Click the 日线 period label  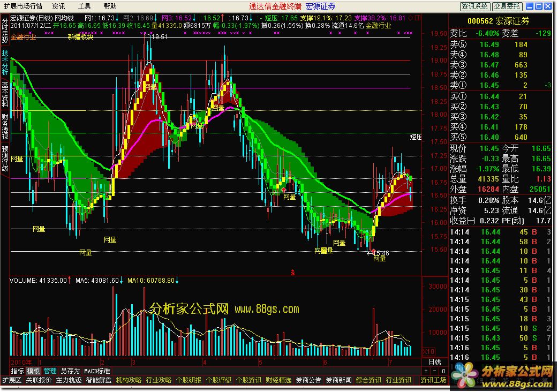(434, 362)
